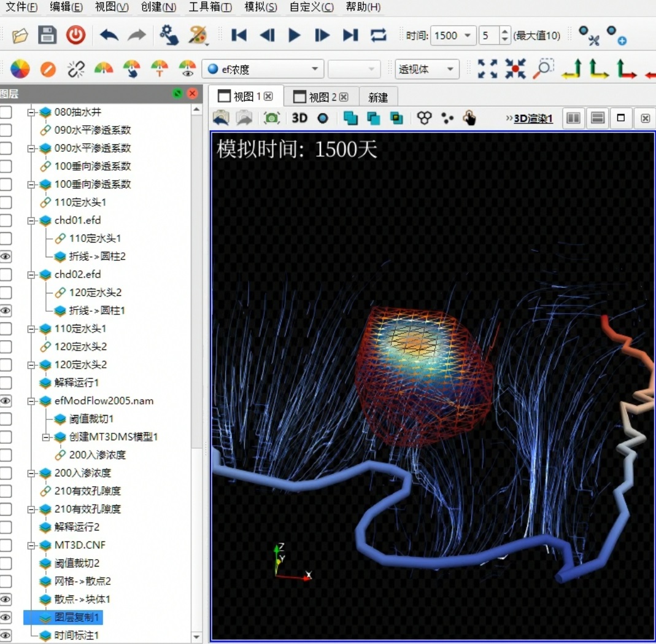
Task: Toggle visibility of 时间标注1 layer
Action: (x=6, y=635)
